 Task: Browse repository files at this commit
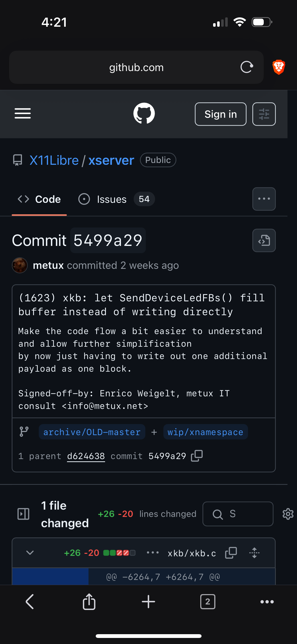tap(264, 241)
